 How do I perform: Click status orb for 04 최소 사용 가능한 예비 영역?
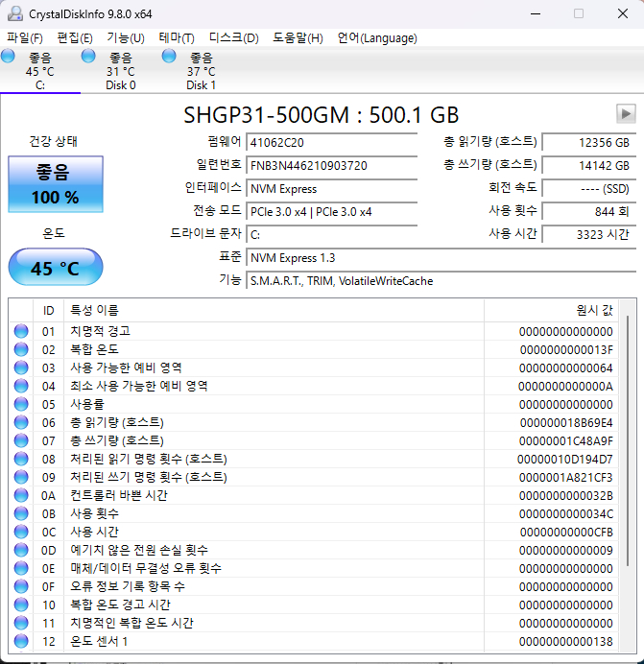click(21, 386)
